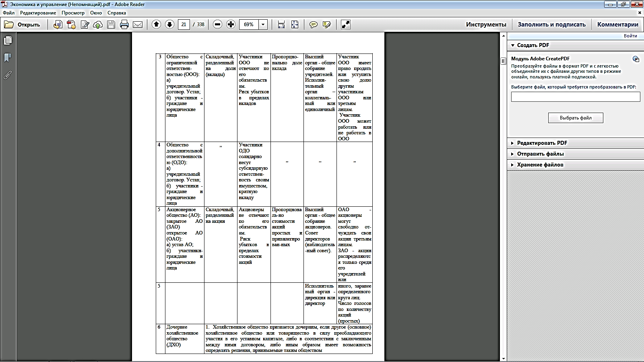Viewport: 644px width, 362px height.
Task: Click the 'Общество с ограниченной ответственностью (ООО)' cell
Action: [x=185, y=98]
